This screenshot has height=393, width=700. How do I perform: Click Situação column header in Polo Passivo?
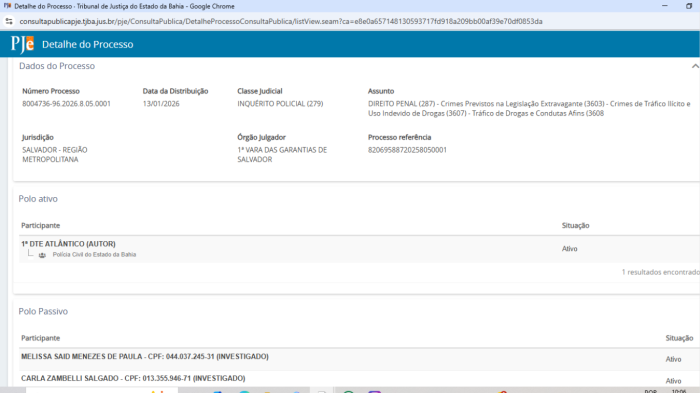(x=679, y=338)
